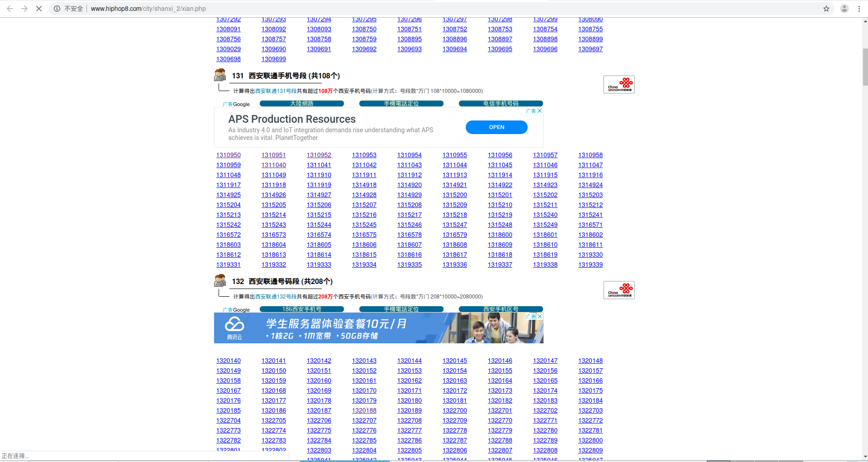868x462 pixels.
Task: Open the browser profile avatar
Action: pos(844,9)
